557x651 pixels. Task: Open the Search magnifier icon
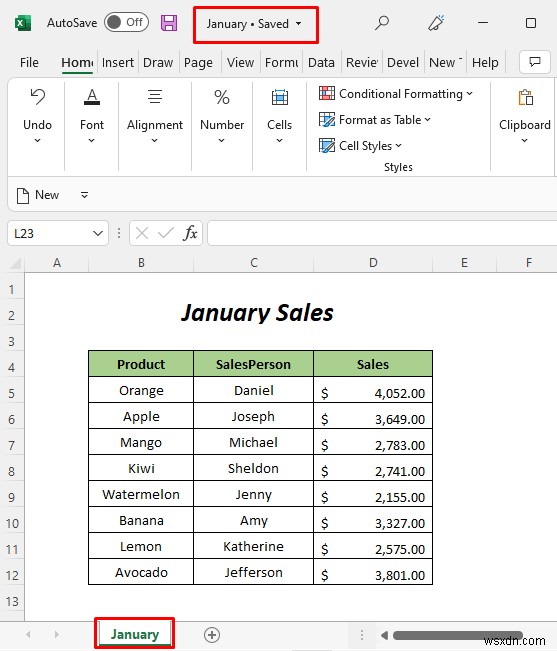[381, 22]
